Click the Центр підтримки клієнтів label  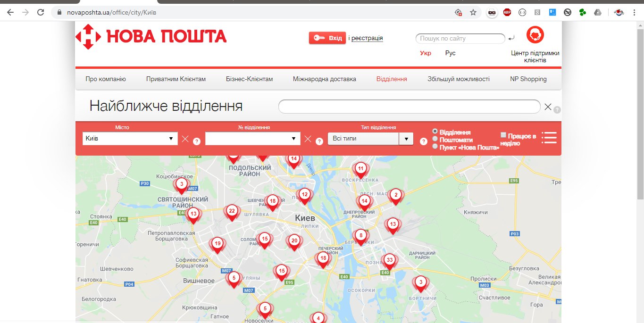tap(535, 57)
